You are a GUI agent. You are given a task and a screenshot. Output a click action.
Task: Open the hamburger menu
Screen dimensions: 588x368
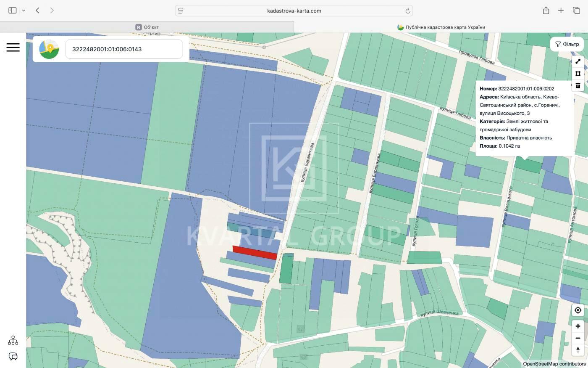(13, 47)
